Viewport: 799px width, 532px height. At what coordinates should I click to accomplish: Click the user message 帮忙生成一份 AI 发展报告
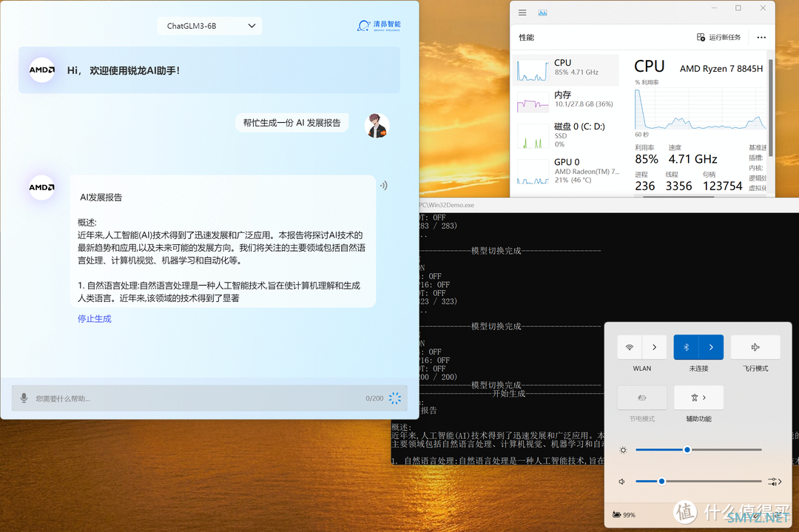coord(291,123)
